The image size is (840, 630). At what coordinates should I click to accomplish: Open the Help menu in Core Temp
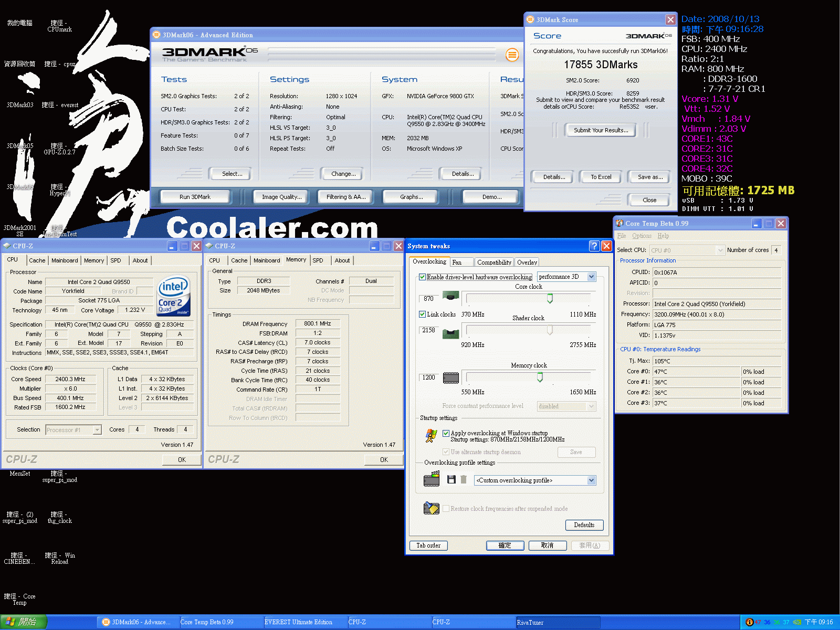663,236
